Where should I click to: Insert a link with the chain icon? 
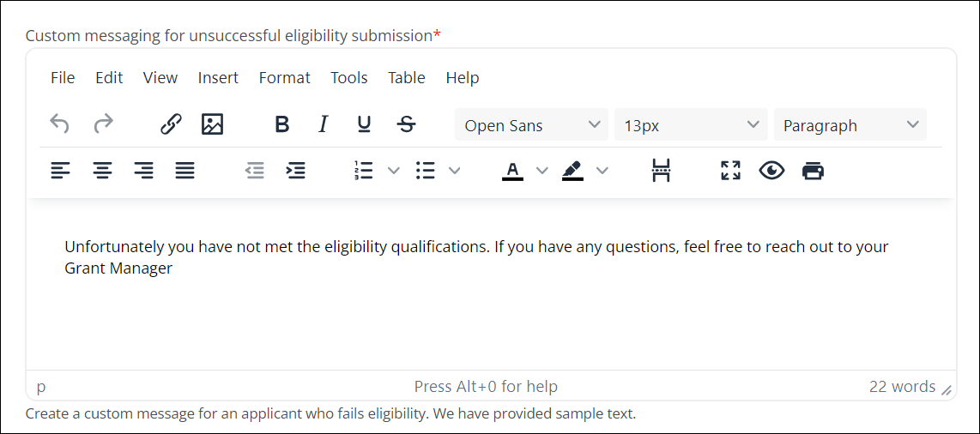coord(171,125)
